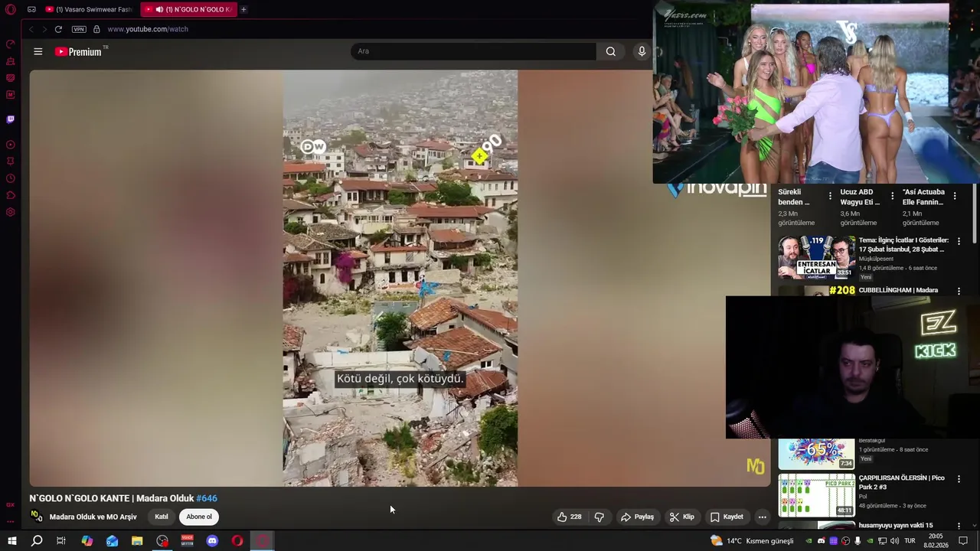Open Opera sidebar settings gear

(x=11, y=212)
